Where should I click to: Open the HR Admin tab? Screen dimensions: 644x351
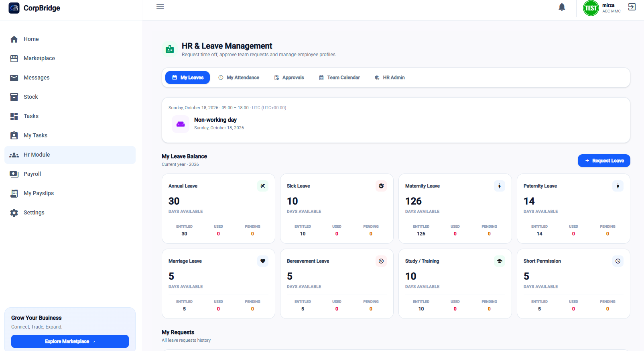[x=390, y=78]
